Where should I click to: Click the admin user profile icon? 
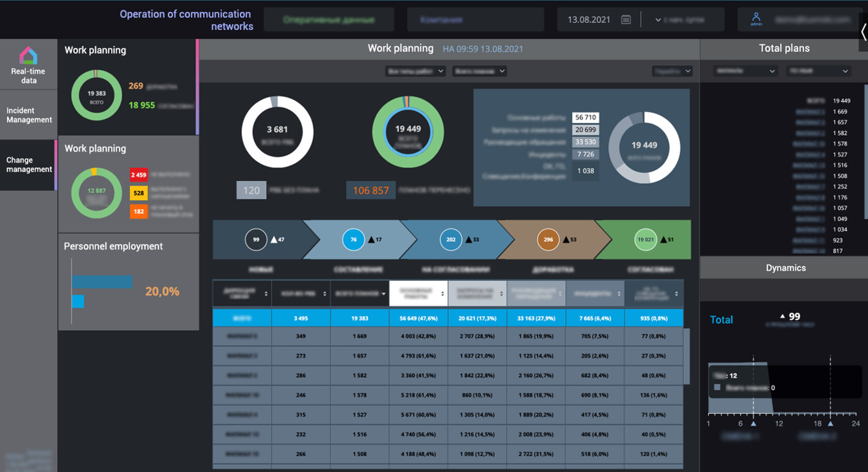756,19
